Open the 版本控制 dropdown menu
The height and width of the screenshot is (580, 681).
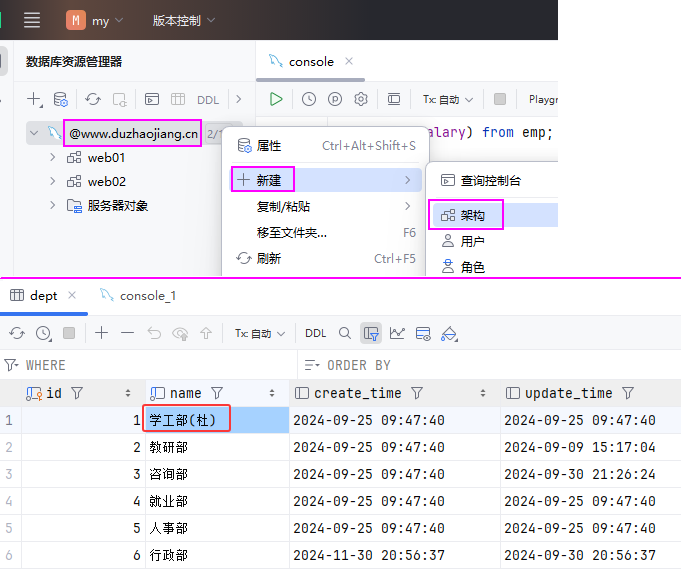(184, 20)
